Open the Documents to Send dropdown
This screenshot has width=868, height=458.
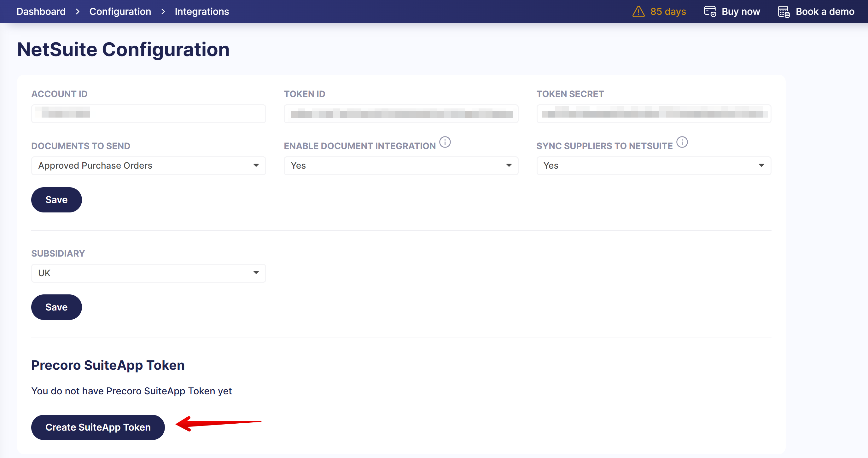(x=149, y=166)
